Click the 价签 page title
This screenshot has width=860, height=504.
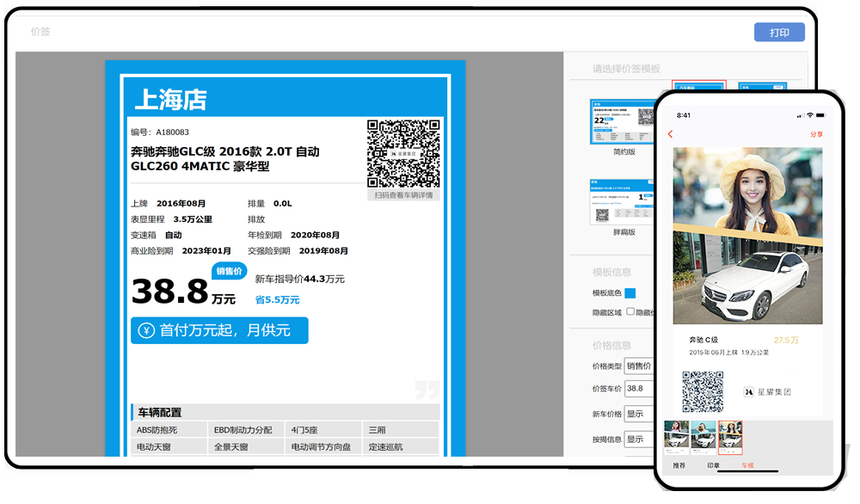tap(40, 32)
